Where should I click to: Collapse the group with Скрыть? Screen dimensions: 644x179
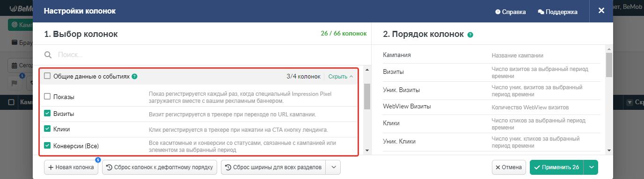point(341,76)
